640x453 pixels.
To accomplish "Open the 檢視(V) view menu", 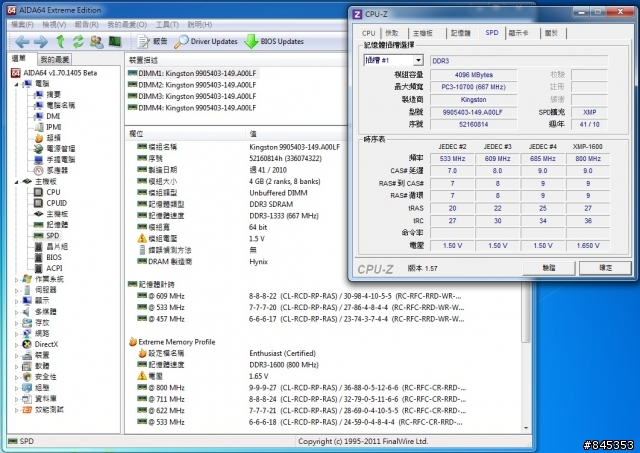I will (x=54, y=24).
